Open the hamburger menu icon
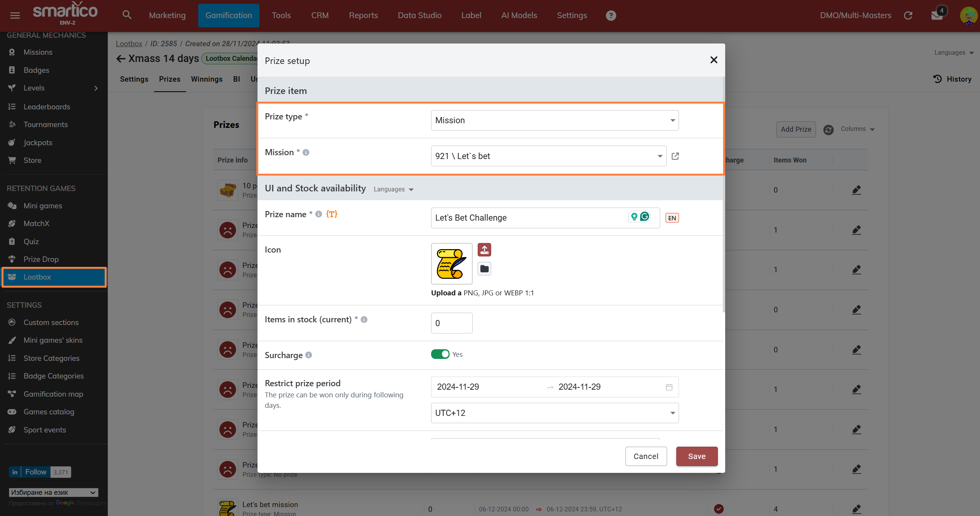Screen dimensions: 980x516 [15, 15]
